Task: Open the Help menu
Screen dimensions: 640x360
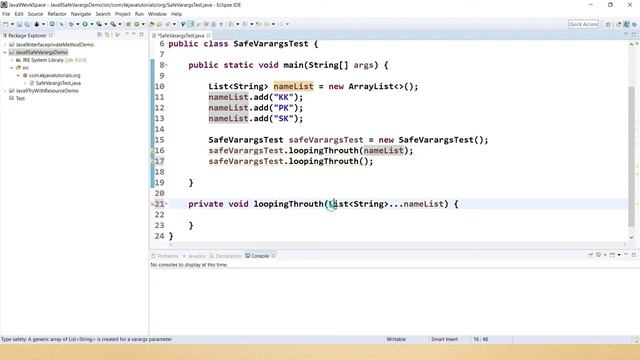Action: (x=176, y=14)
